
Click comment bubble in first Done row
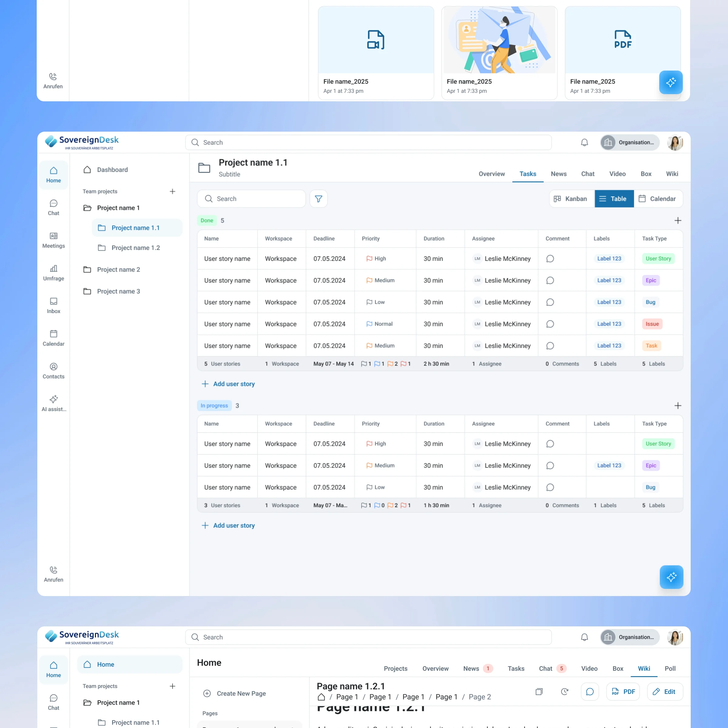(x=550, y=258)
